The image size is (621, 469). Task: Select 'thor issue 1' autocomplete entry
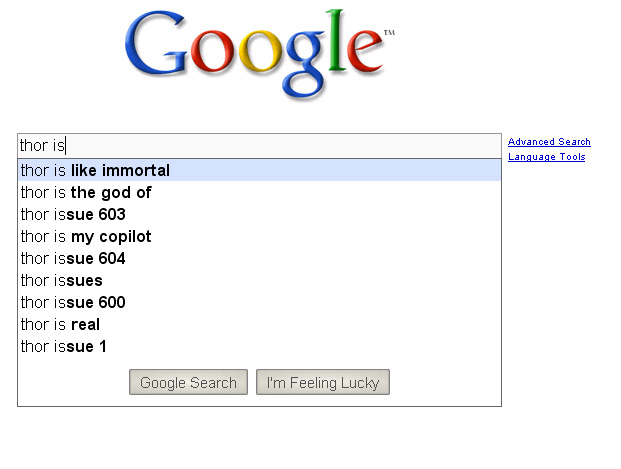[x=64, y=347]
